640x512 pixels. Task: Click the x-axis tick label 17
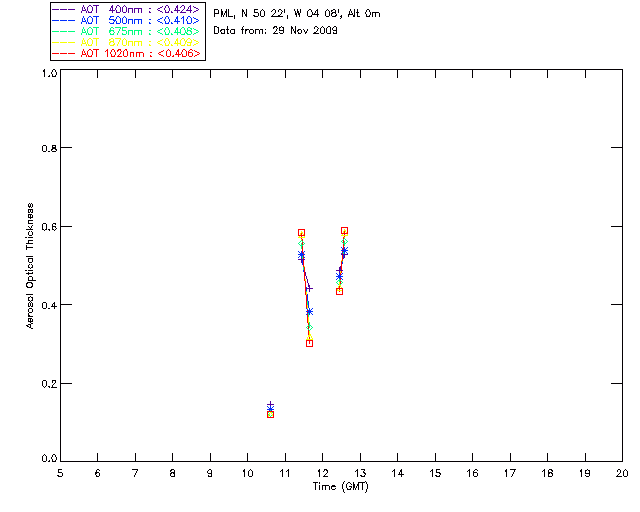pos(510,473)
